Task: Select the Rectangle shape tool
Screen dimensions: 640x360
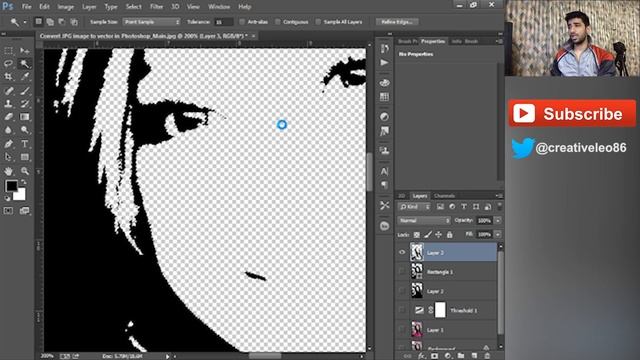Action: [24, 157]
